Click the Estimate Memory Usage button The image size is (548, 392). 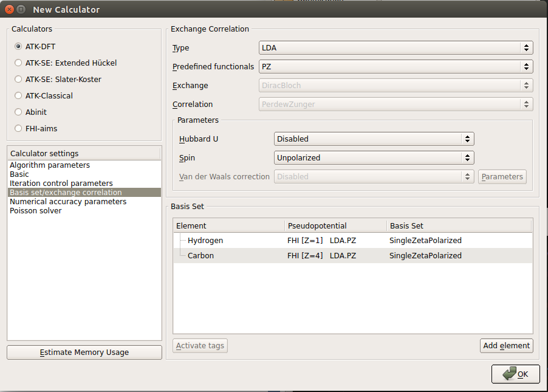click(84, 352)
